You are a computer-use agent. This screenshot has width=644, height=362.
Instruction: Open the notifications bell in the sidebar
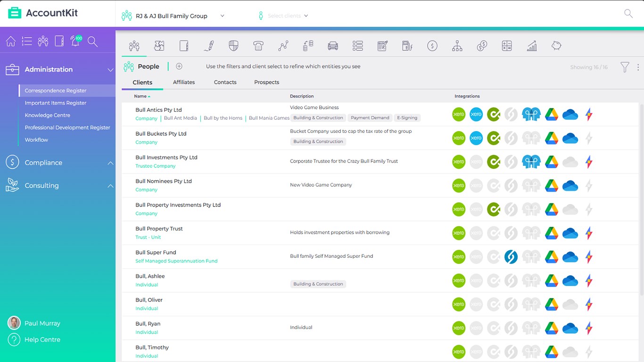pos(75,41)
